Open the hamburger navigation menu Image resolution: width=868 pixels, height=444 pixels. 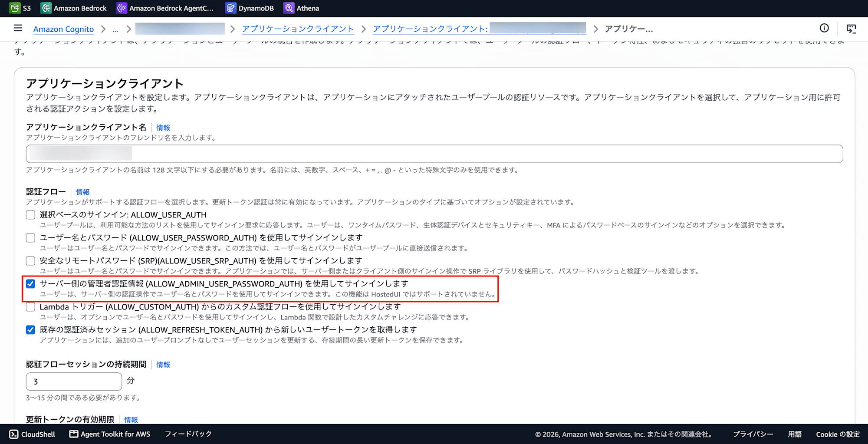pos(18,28)
